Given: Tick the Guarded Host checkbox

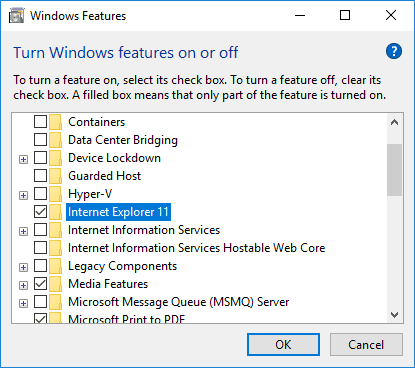Looking at the screenshot, I should point(40,176).
